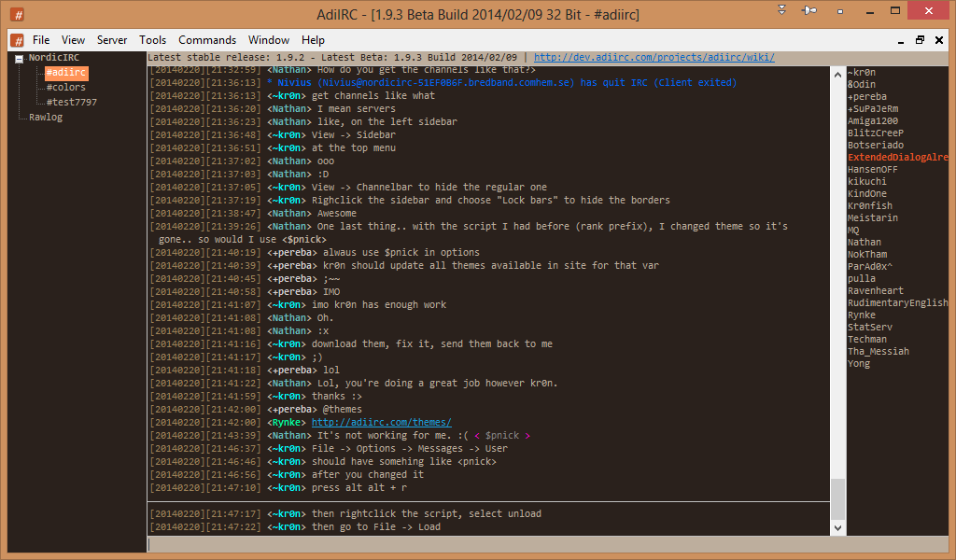Click "then go to File -> Load" message
Screen dimensions: 956x560
pos(376,527)
